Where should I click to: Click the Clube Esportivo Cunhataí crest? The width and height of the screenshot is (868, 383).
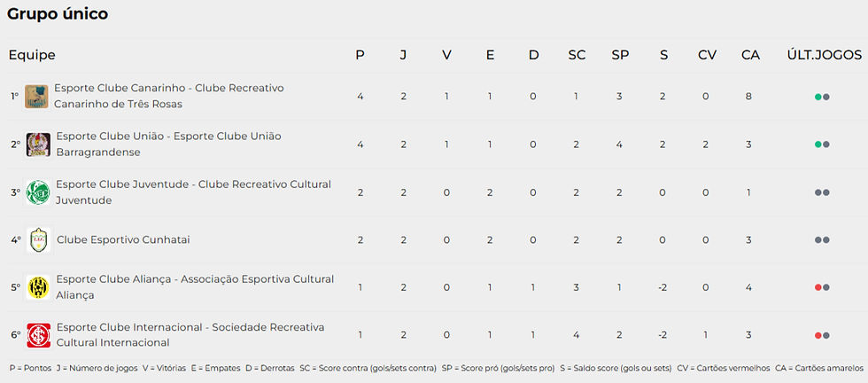(x=38, y=239)
